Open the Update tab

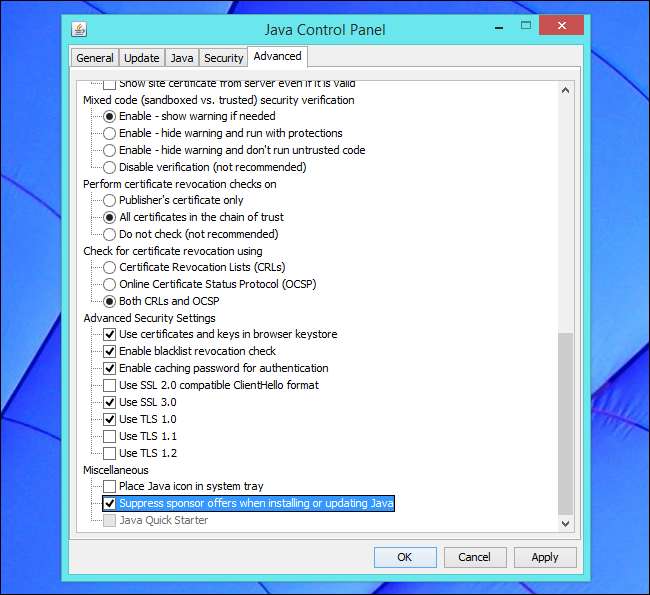coord(141,58)
